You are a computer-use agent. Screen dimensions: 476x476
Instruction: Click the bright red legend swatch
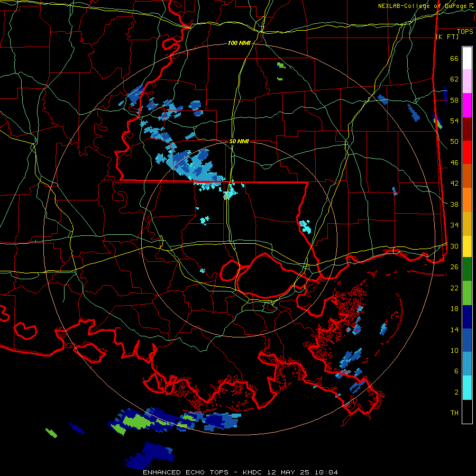tap(467, 152)
